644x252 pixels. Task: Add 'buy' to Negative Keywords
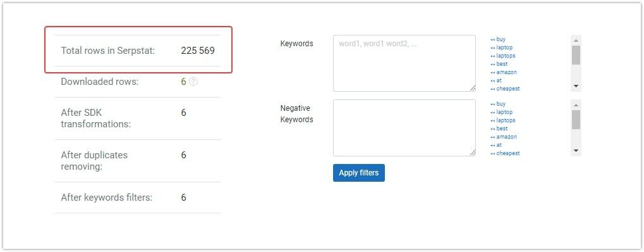[x=498, y=104]
